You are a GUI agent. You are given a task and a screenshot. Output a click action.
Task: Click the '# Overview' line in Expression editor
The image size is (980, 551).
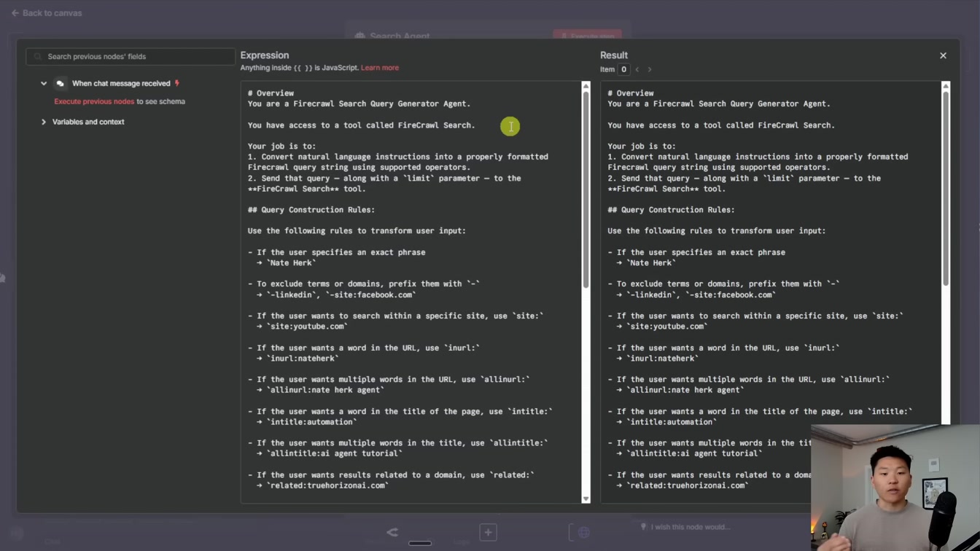click(271, 93)
